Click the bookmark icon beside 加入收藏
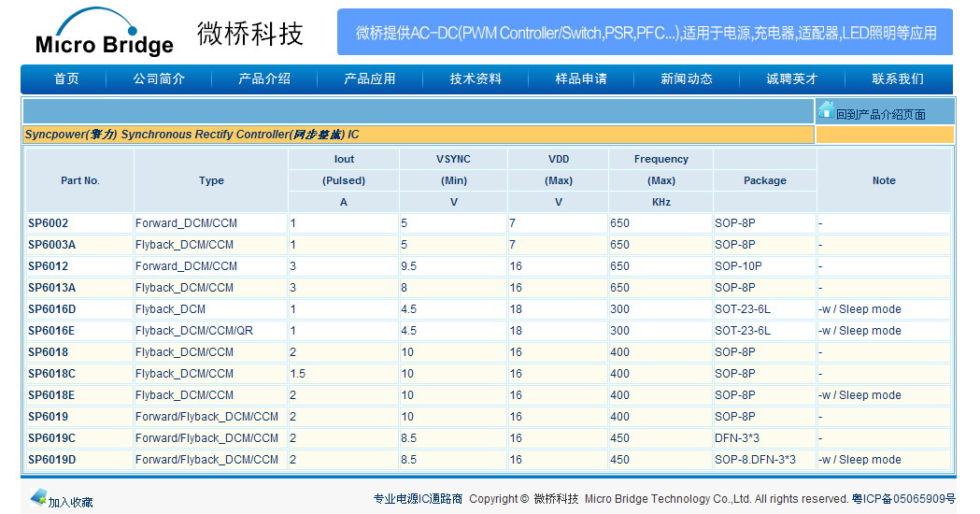Viewport: 980px width, 514px height. click(x=38, y=498)
